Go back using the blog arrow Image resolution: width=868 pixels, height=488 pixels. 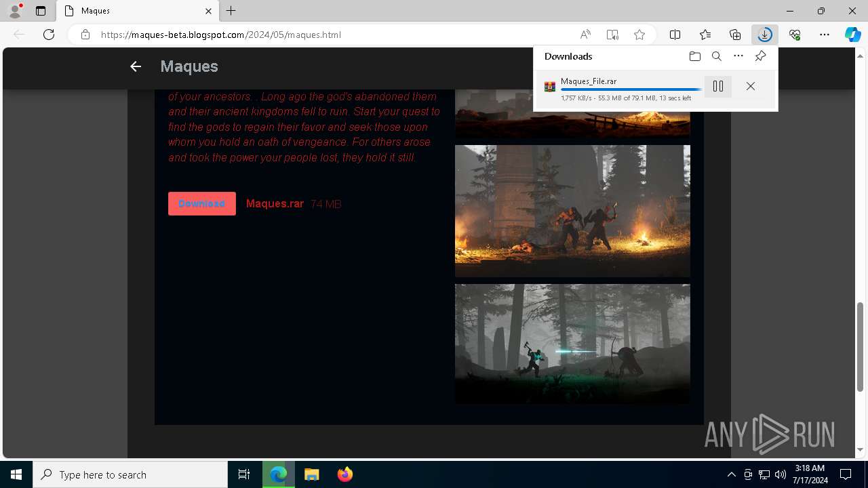coord(136,66)
